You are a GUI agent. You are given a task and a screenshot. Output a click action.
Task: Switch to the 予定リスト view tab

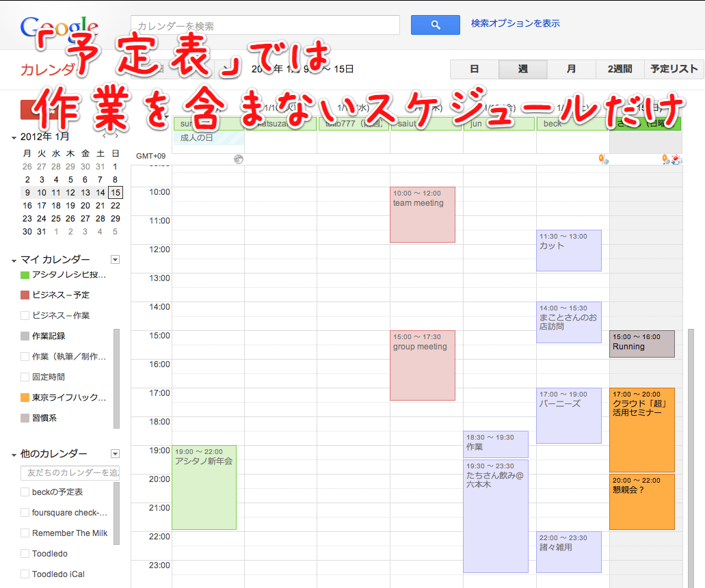(674, 69)
